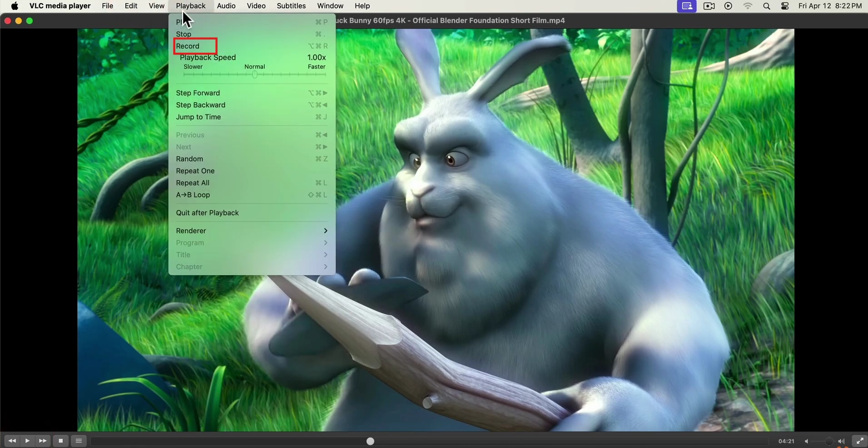Viewport: 868px width, 448px height.
Task: Open the Wi-Fi status menu
Action: coord(748,6)
